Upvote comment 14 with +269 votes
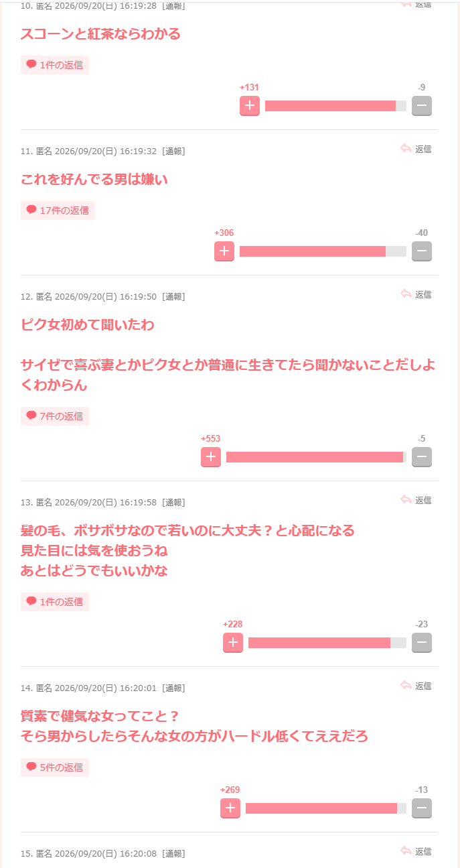Viewport: 460px width, 868px height. tap(230, 808)
